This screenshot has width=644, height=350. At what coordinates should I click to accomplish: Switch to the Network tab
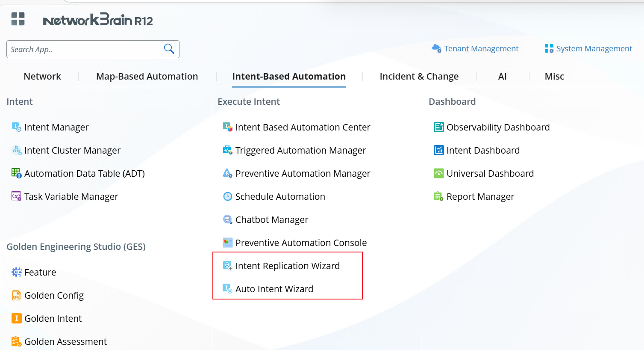[x=42, y=77]
